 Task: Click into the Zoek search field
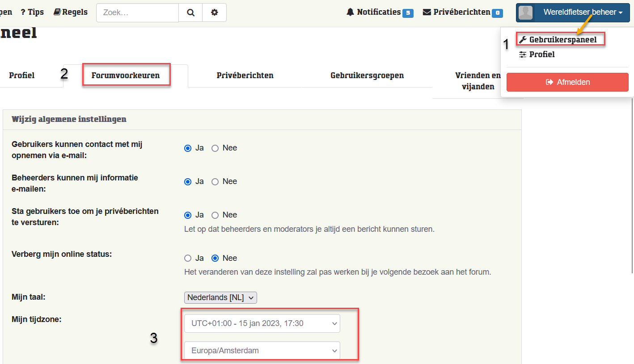[137, 13]
